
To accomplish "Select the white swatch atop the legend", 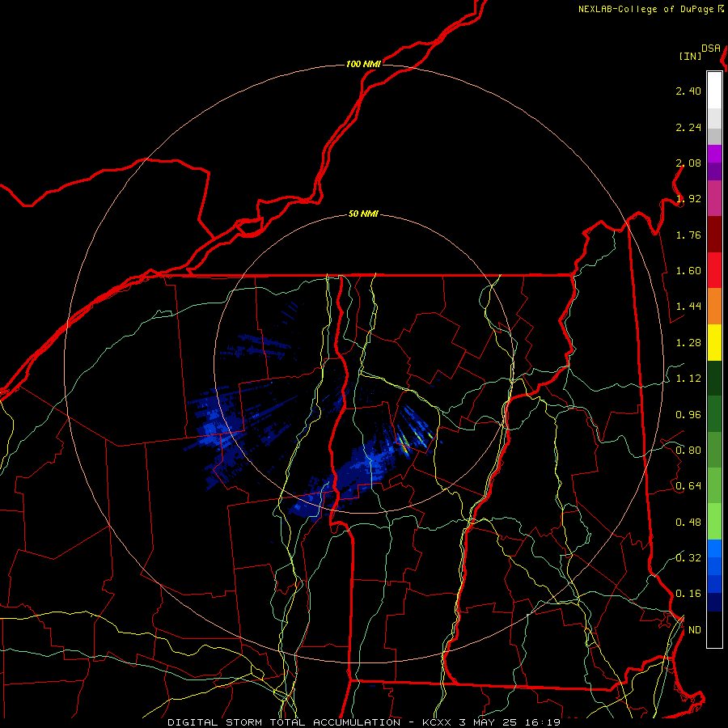I will click(x=714, y=91).
